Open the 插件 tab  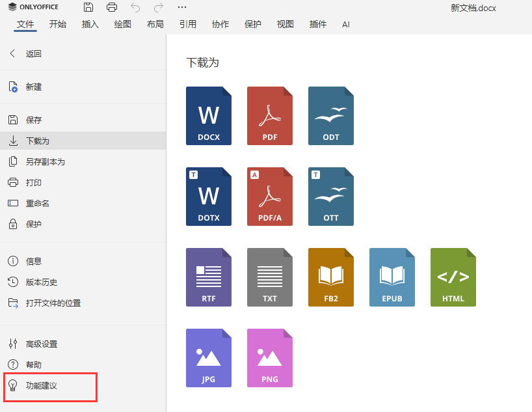pyautogui.click(x=318, y=24)
